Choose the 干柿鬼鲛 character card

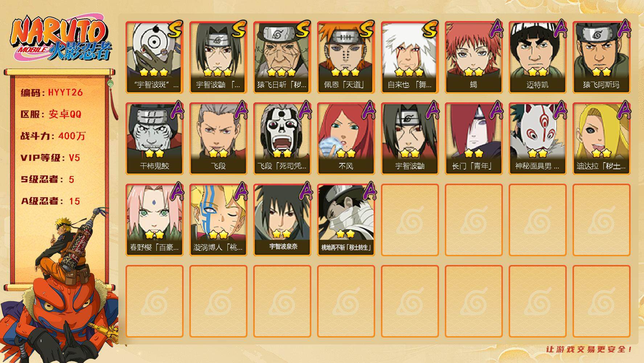coord(154,139)
